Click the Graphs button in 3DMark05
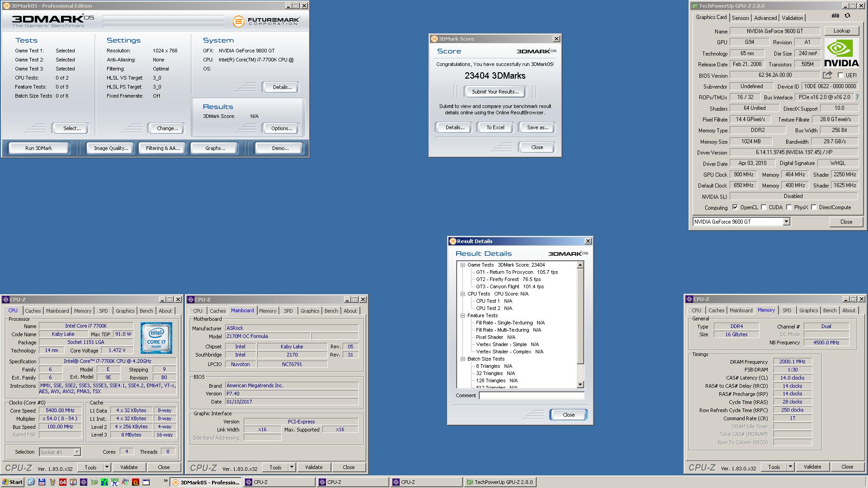This screenshot has width=868, height=488. tap(215, 148)
